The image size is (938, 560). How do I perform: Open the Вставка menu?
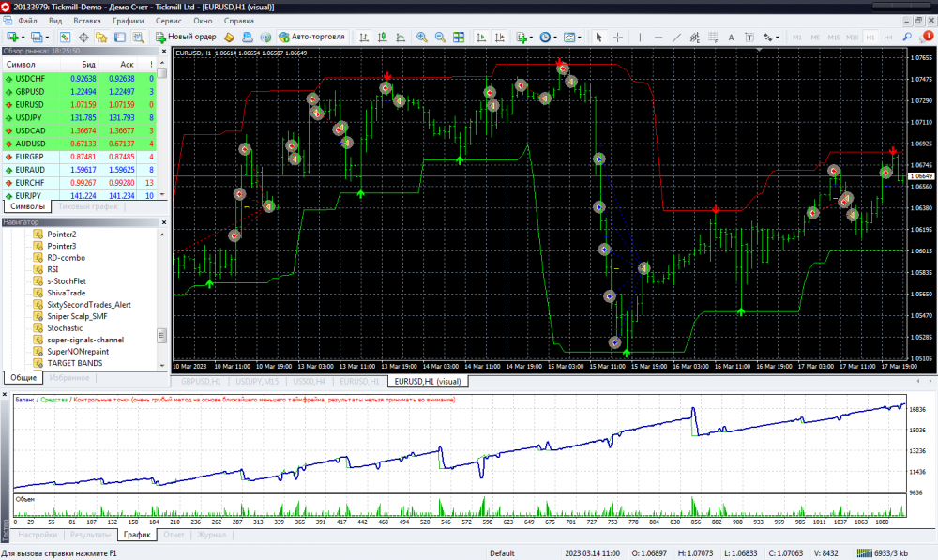click(86, 21)
